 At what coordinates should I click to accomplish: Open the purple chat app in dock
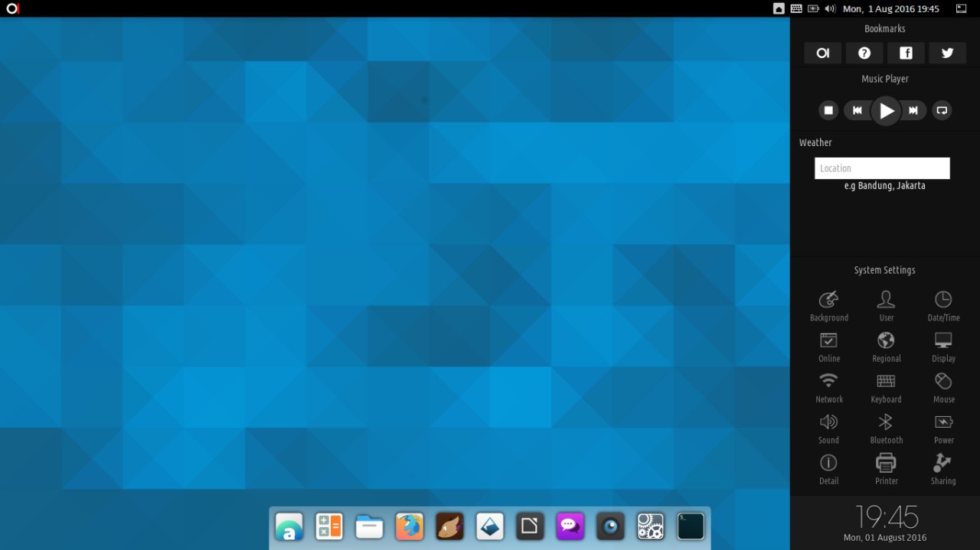(x=570, y=526)
